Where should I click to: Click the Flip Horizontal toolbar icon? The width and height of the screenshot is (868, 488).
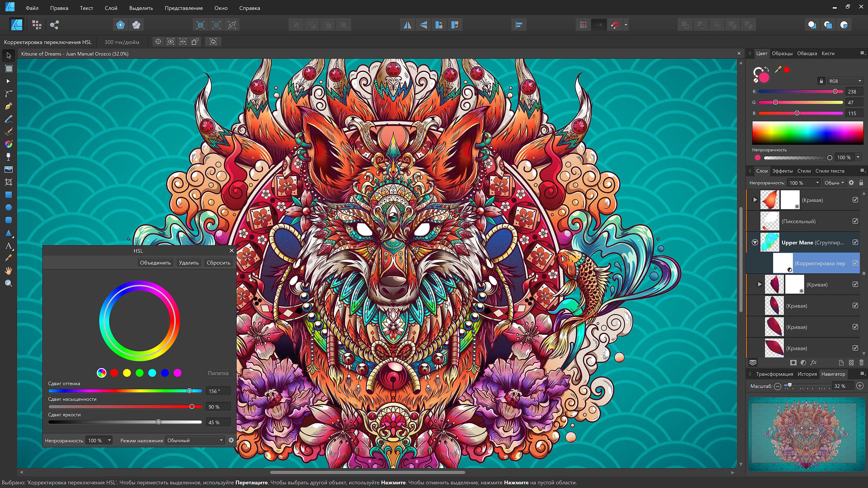click(408, 25)
